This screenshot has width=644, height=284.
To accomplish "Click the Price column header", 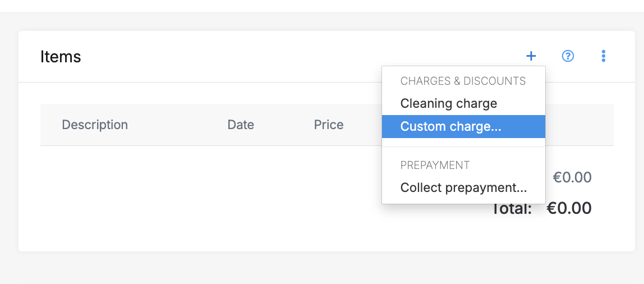I will [x=329, y=125].
